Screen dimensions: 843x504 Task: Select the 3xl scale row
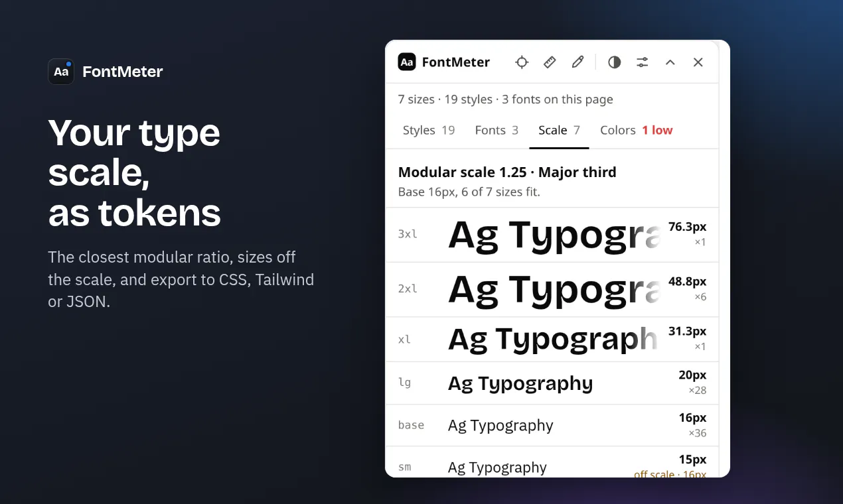[552, 235]
